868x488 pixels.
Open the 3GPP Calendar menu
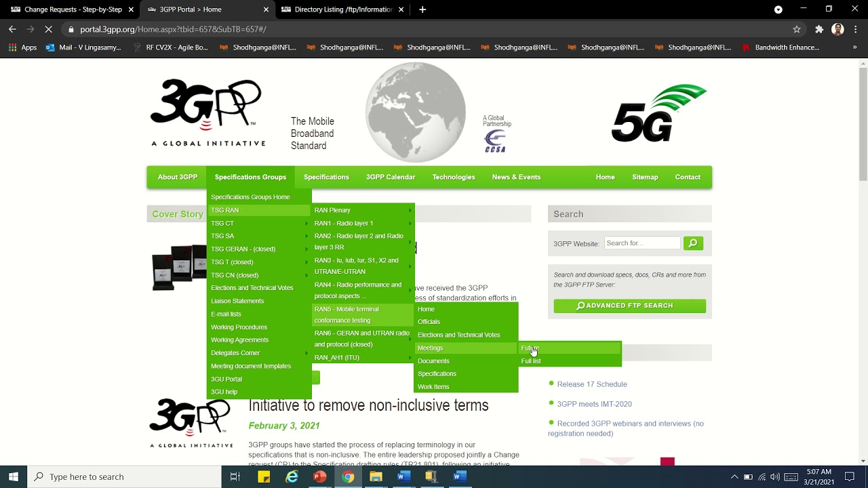[391, 177]
